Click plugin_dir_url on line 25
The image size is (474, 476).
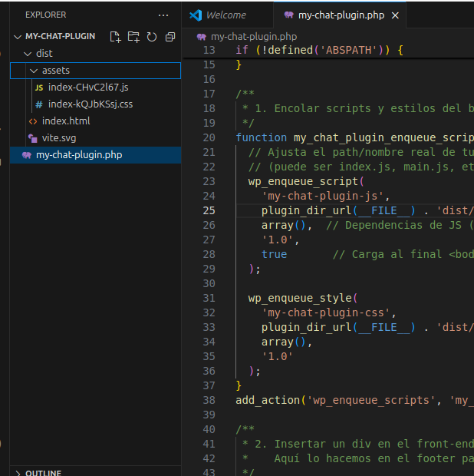tap(306, 210)
